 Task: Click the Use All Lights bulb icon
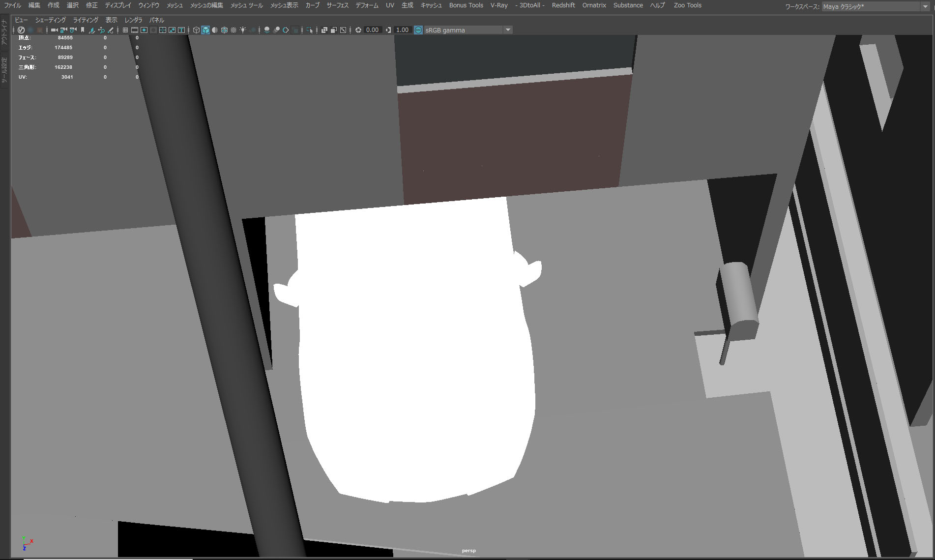point(243,30)
